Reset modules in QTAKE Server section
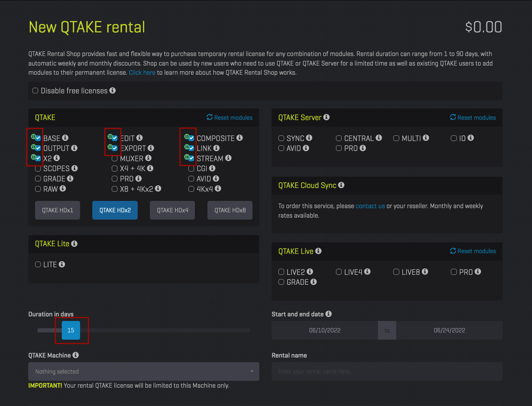Screen dimensions: 532x406 (473, 117)
